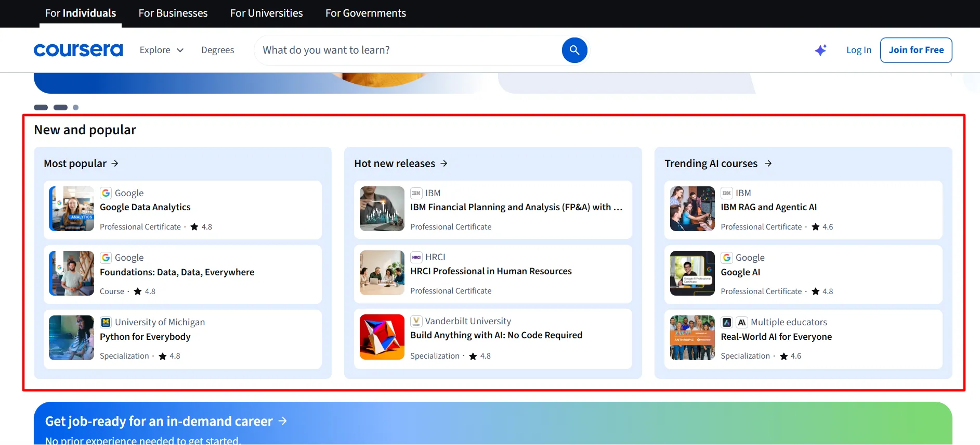Click the arrow next to Hot new releases

444,163
